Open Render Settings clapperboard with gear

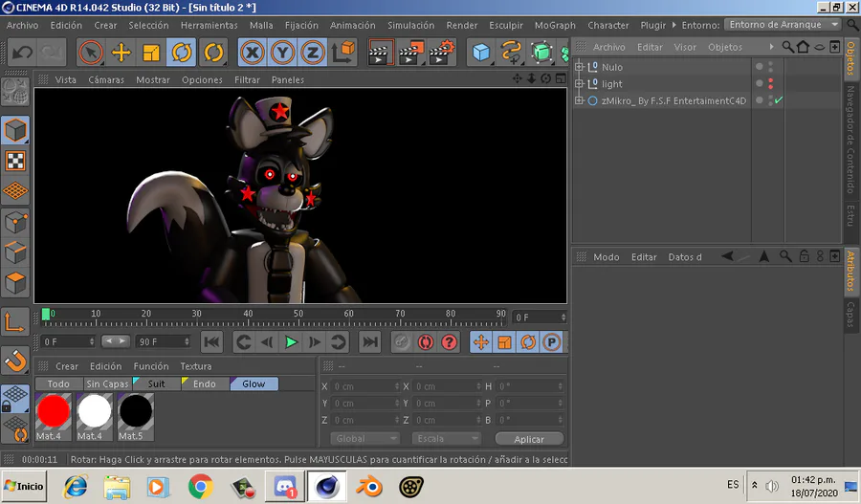tap(442, 53)
